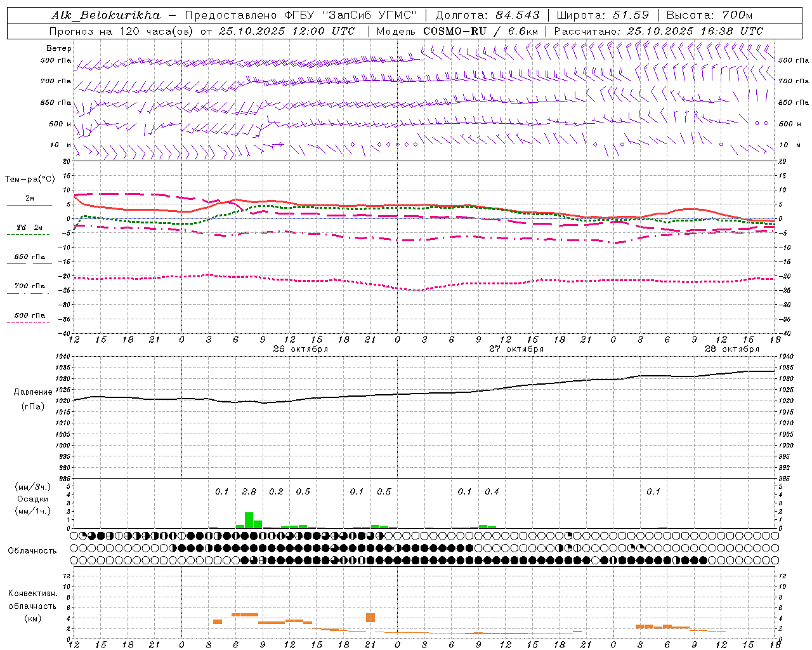Select the Долгота: 84.543 header field
This screenshot has width=812, height=650.
[488, 15]
